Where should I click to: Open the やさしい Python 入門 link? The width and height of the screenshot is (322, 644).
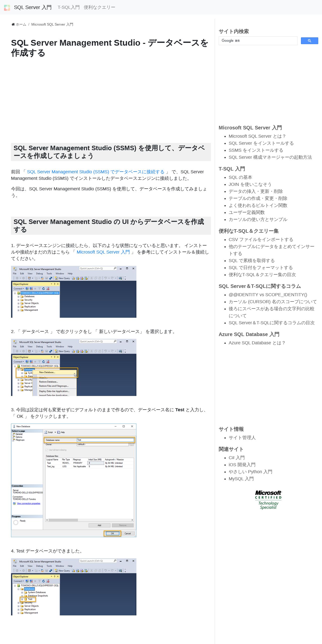coord(251,472)
